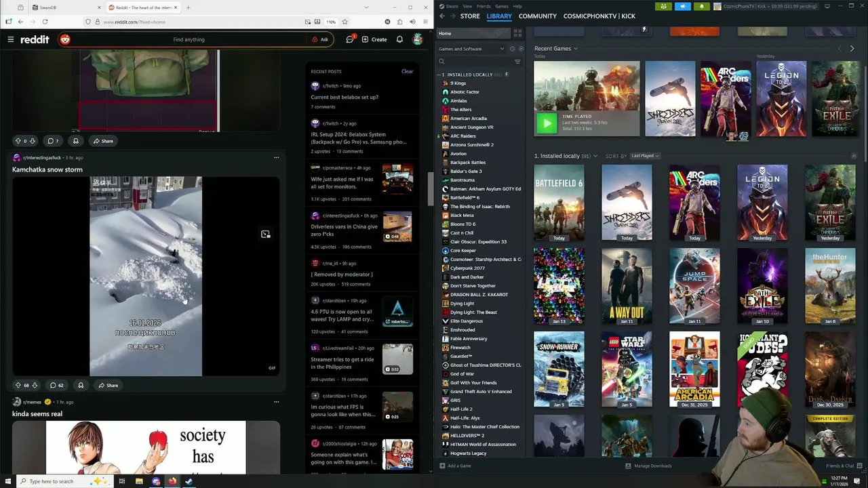Open the Steam menu in Steam window
The image size is (868, 488).
(452, 6)
